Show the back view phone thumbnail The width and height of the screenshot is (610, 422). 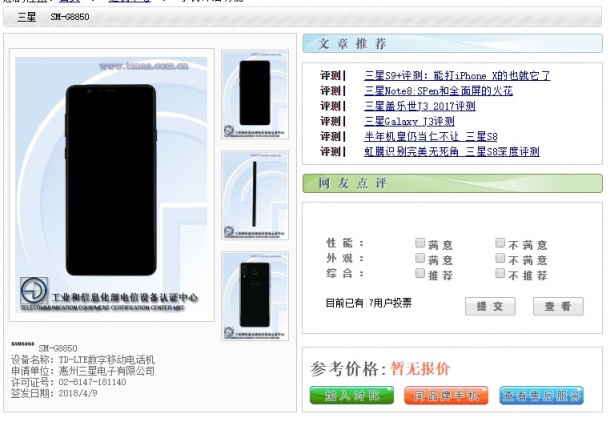(x=255, y=290)
